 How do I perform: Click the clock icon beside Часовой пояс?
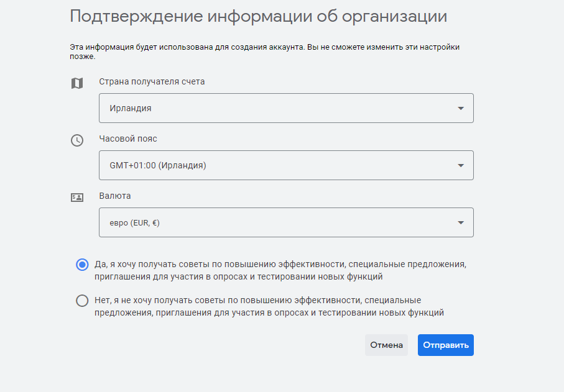(x=76, y=140)
